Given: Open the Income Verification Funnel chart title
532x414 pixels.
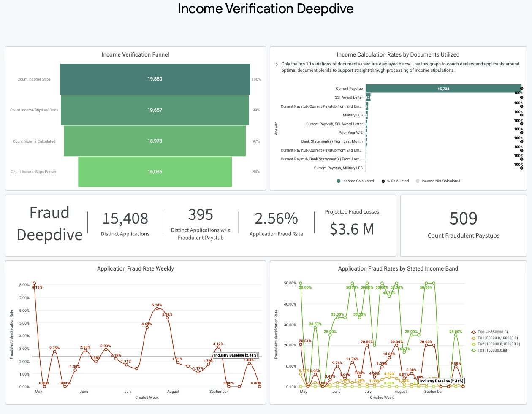Looking at the screenshot, I should click(135, 54).
